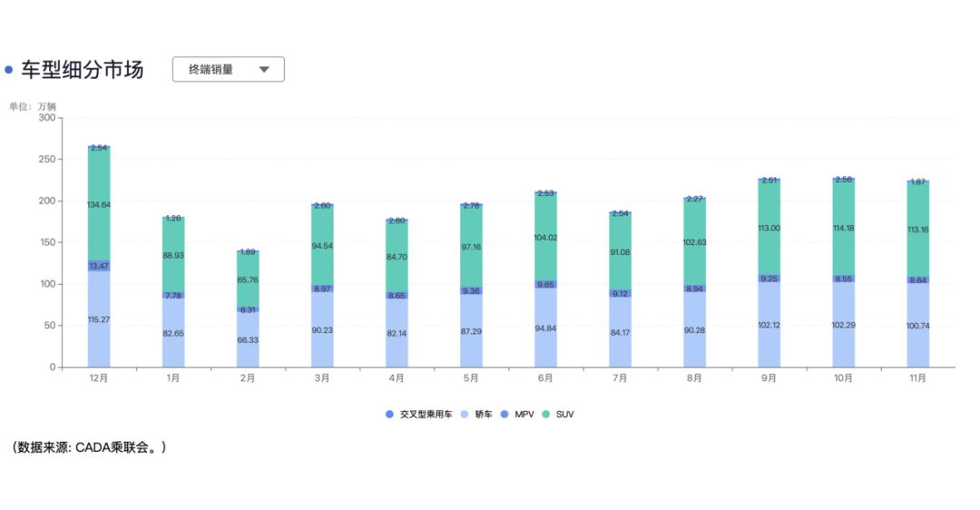
Task: Click the dropdown arrow beside 终端销量
Action: (264, 69)
